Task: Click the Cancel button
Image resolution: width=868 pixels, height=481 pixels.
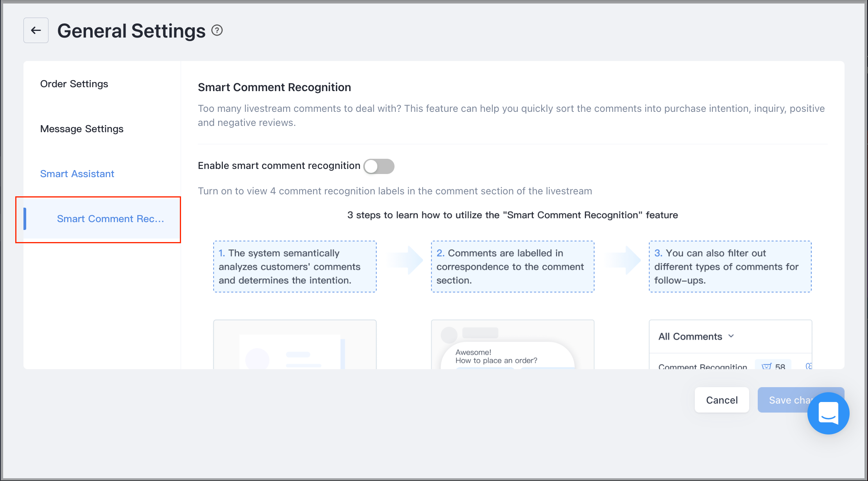Action: point(722,400)
